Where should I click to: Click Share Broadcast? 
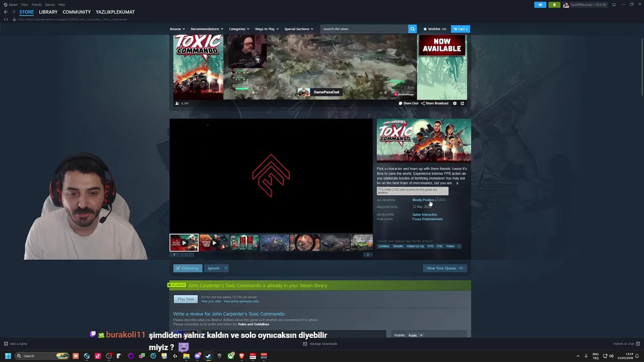click(x=435, y=103)
